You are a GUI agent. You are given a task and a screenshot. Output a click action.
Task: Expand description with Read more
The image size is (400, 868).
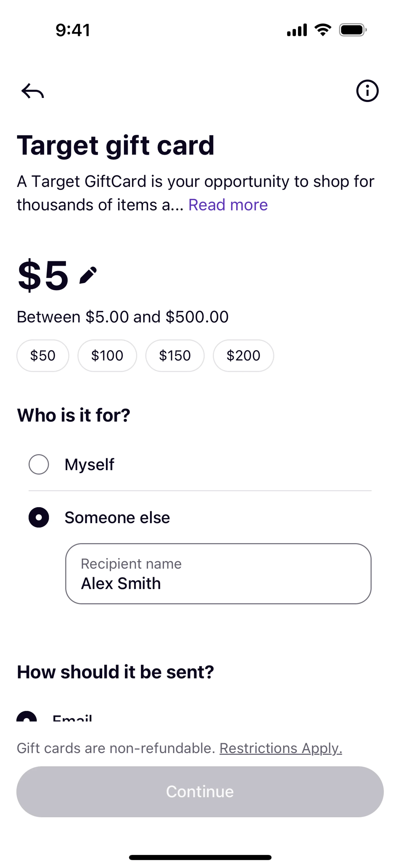coord(228,205)
